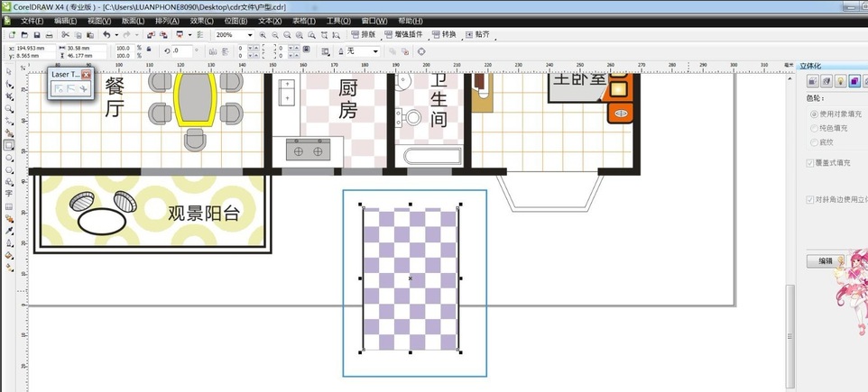This screenshot has height=392, width=868.
Task: Select the Interactive Blend tool
Action: click(9, 218)
